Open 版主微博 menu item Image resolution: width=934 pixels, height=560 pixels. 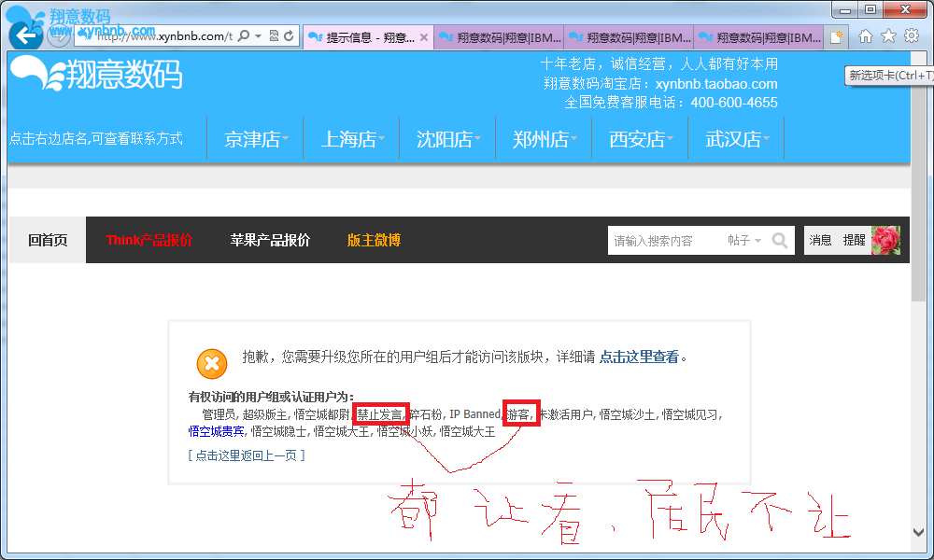[374, 240]
